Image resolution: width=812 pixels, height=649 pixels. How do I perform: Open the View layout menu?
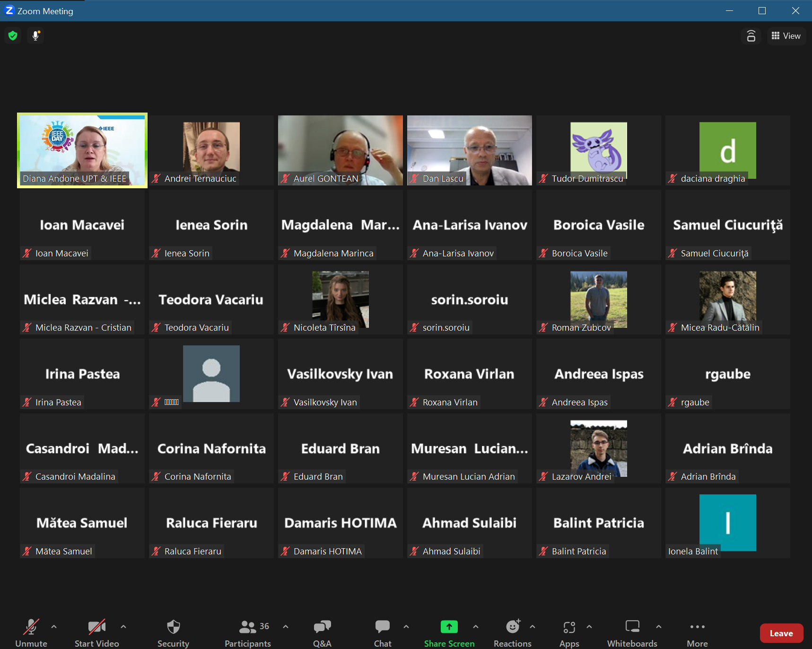tap(786, 36)
